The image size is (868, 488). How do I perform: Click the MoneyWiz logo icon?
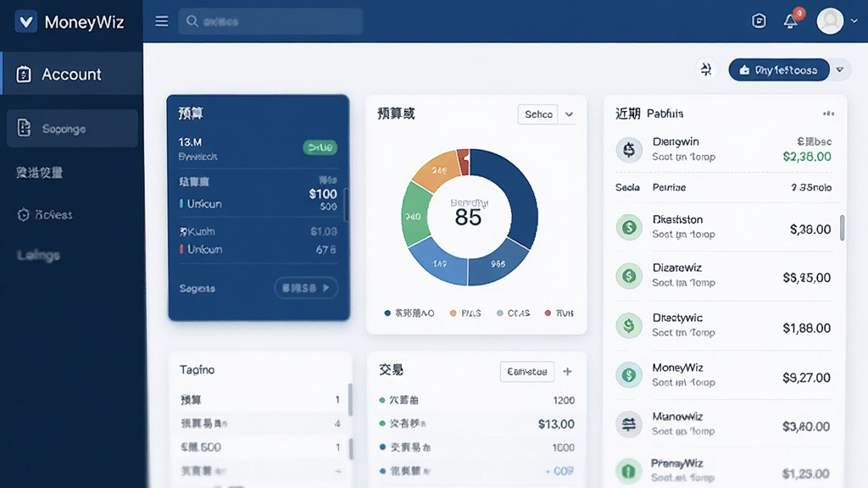[x=25, y=22]
